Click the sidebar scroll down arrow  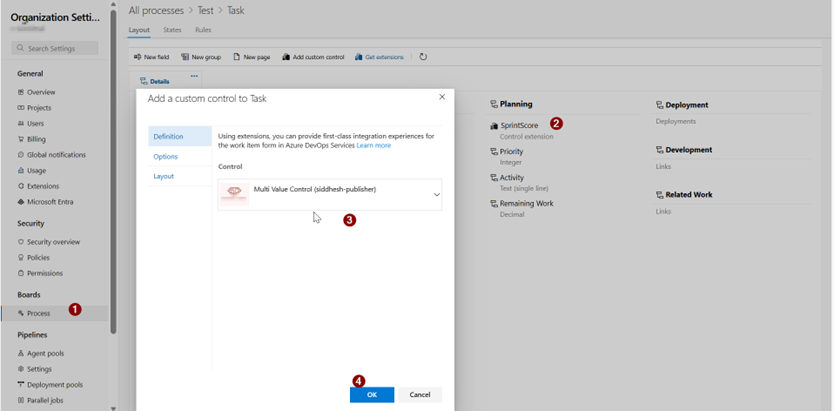[113, 408]
